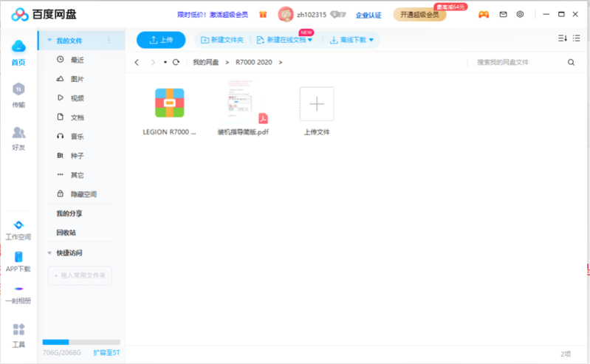Click the blue 上传 upload button
This screenshot has width=590, height=364.
pos(162,40)
